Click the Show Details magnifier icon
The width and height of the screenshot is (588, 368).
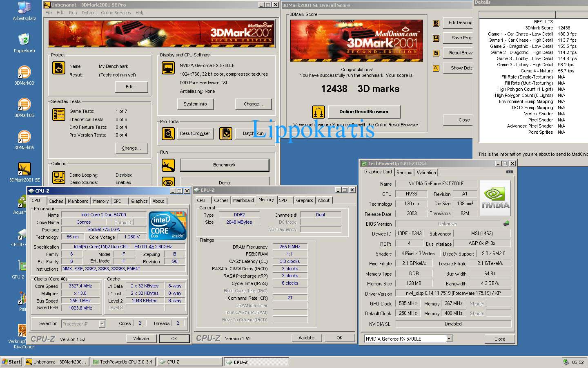tap(436, 68)
